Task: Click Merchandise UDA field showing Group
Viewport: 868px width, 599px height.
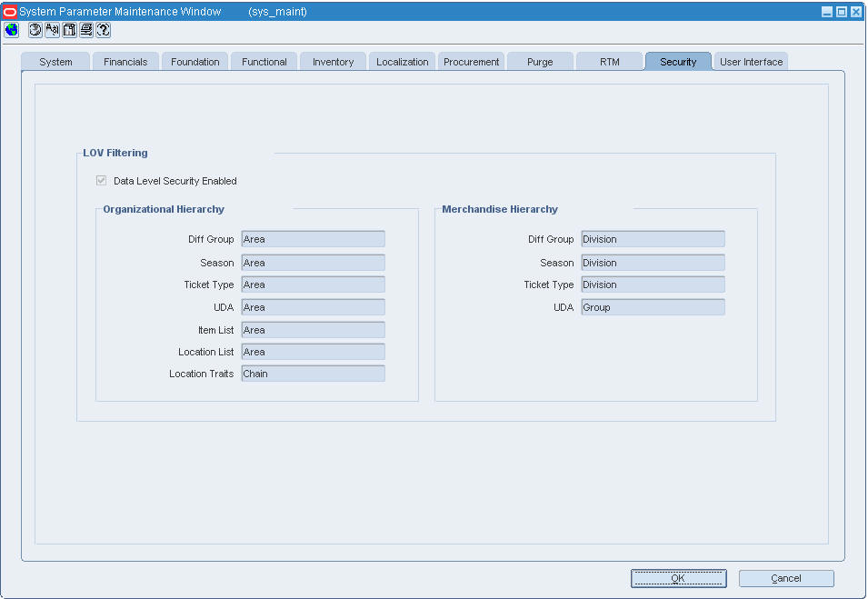Action: (653, 307)
